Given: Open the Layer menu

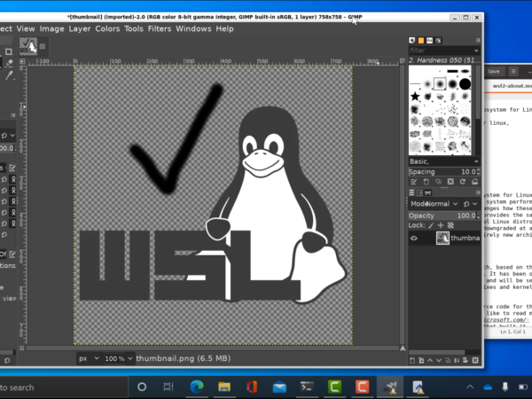Looking at the screenshot, I should pyautogui.click(x=80, y=29).
